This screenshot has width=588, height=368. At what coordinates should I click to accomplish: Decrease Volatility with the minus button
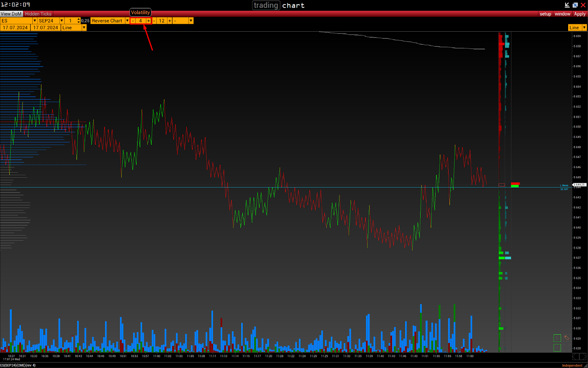[x=133, y=21]
